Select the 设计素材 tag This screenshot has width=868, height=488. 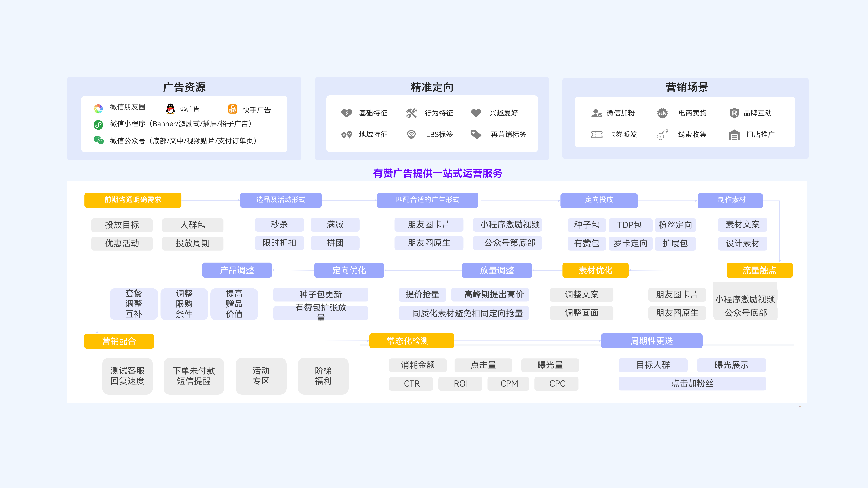coord(743,244)
